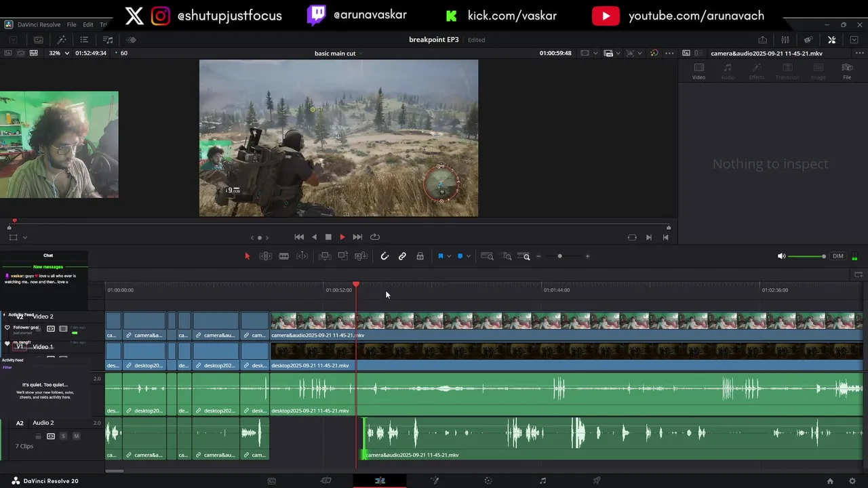Viewport: 868px width, 488px height.
Task: Click Play Reverse button
Action: tap(314, 237)
